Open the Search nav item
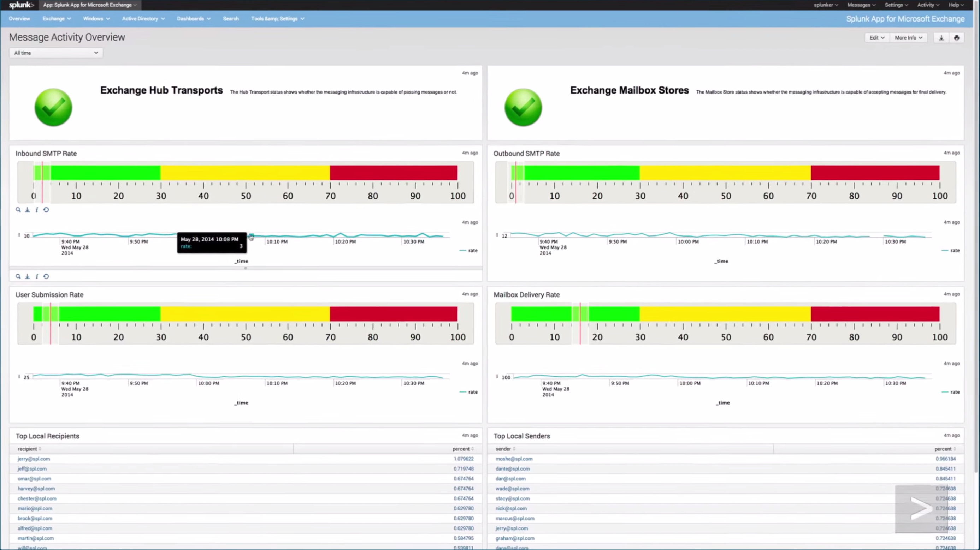980x550 pixels. pos(231,19)
